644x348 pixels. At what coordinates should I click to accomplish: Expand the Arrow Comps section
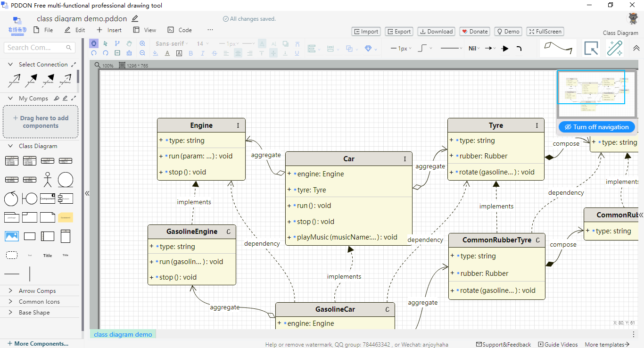click(x=37, y=291)
